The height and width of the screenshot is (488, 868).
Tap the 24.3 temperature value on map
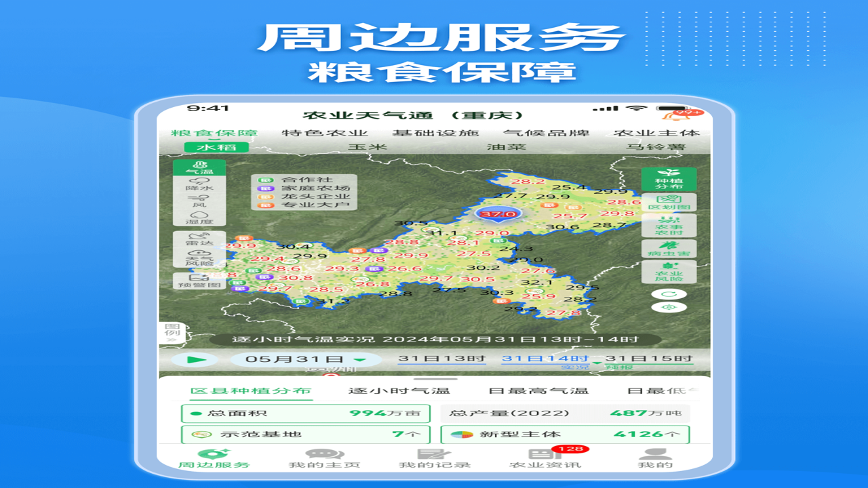click(x=516, y=249)
